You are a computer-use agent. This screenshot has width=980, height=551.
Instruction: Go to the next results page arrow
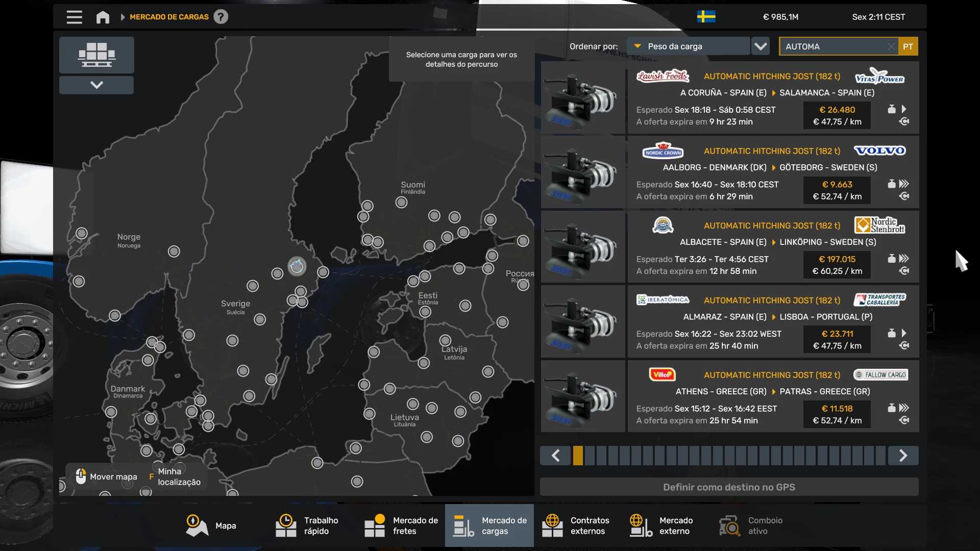[x=902, y=456]
